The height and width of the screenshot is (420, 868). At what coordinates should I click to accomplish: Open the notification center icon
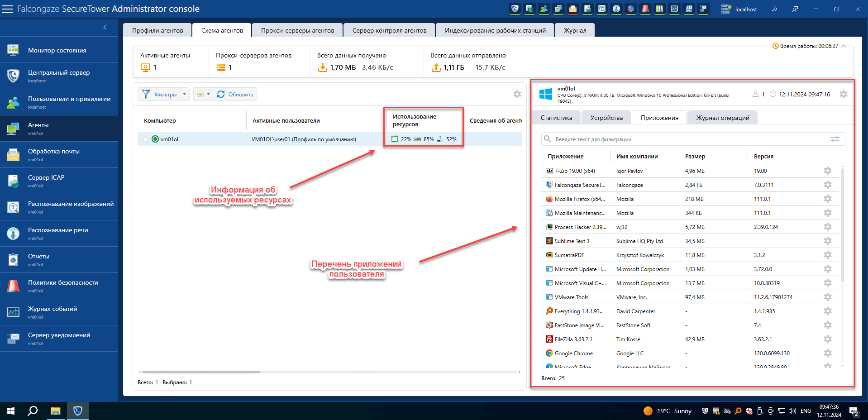pyautogui.click(x=854, y=411)
